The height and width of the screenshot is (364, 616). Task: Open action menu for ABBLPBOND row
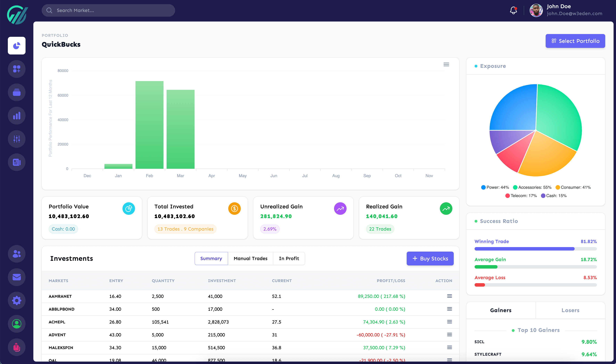449,309
